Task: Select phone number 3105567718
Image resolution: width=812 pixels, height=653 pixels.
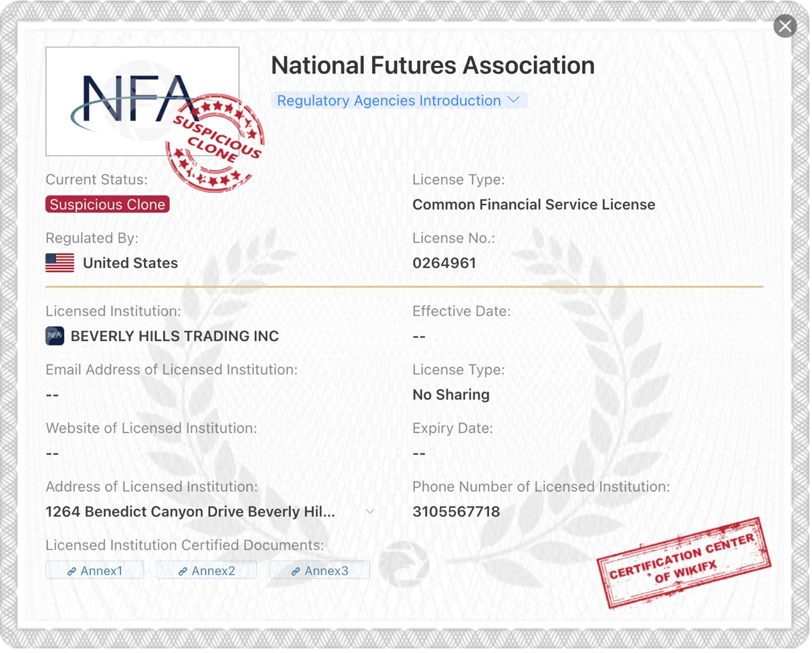Action: [457, 513]
